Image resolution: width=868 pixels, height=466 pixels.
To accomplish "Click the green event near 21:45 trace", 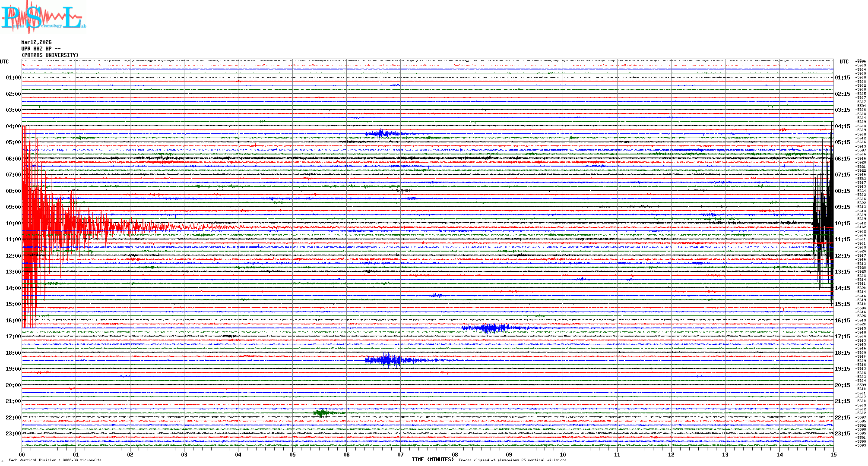I will point(322,413).
